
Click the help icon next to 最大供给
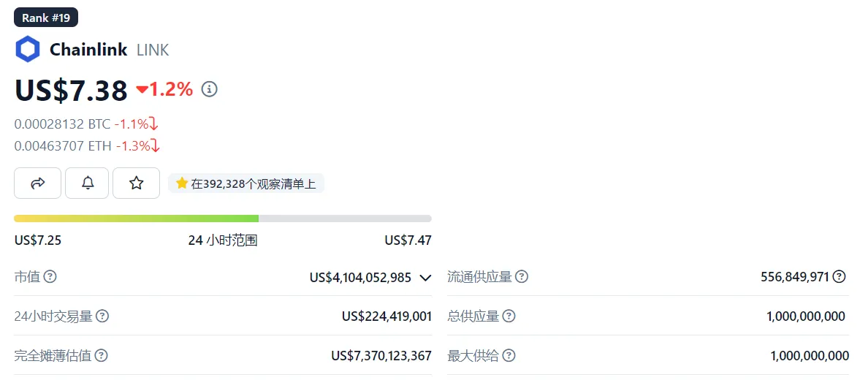click(509, 356)
